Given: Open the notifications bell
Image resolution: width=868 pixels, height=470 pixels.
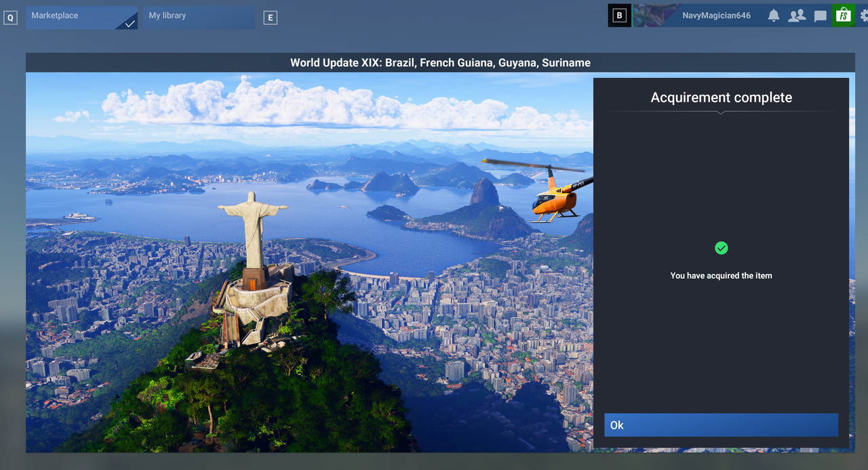Looking at the screenshot, I should 774,16.
